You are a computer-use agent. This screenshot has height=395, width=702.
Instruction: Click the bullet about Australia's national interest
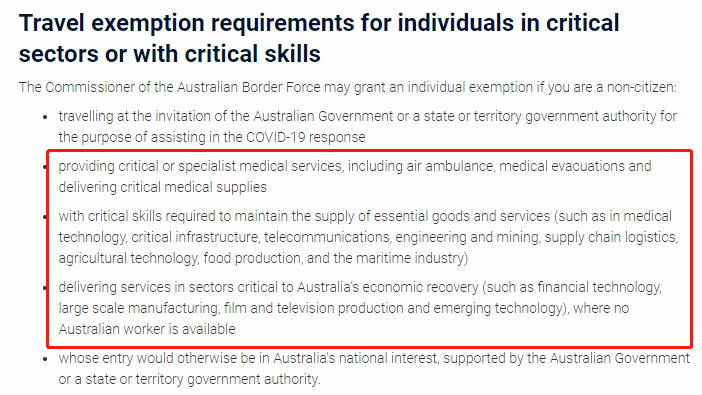pos(374,369)
